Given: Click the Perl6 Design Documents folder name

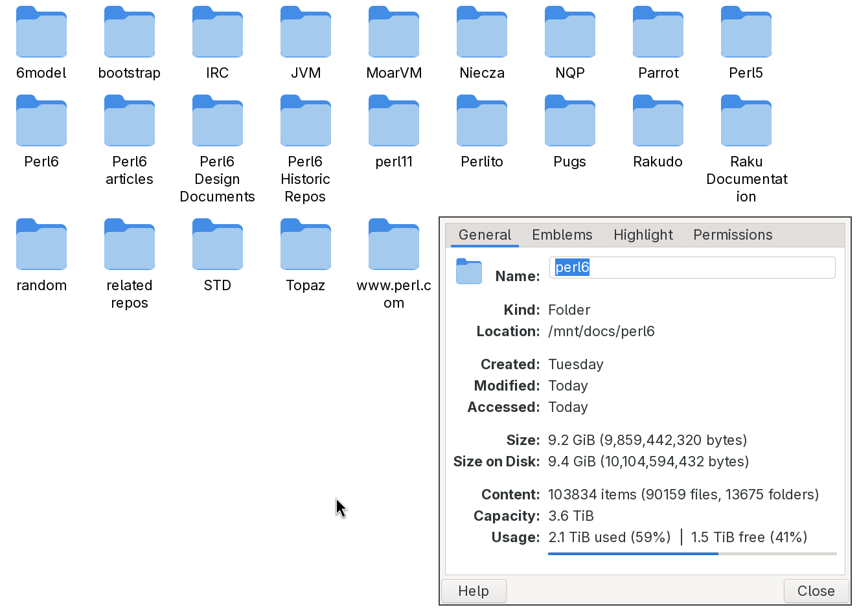Looking at the screenshot, I should click(x=218, y=179).
